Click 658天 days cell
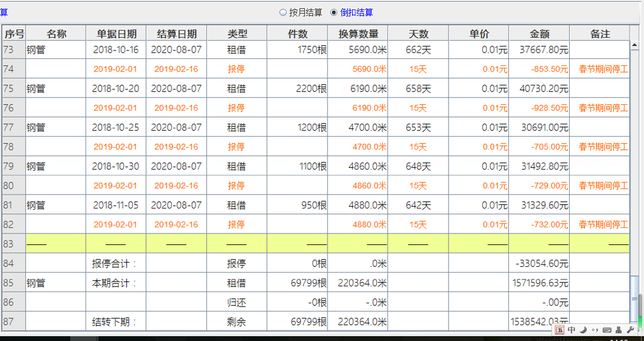The height and width of the screenshot is (341, 644). pos(418,88)
